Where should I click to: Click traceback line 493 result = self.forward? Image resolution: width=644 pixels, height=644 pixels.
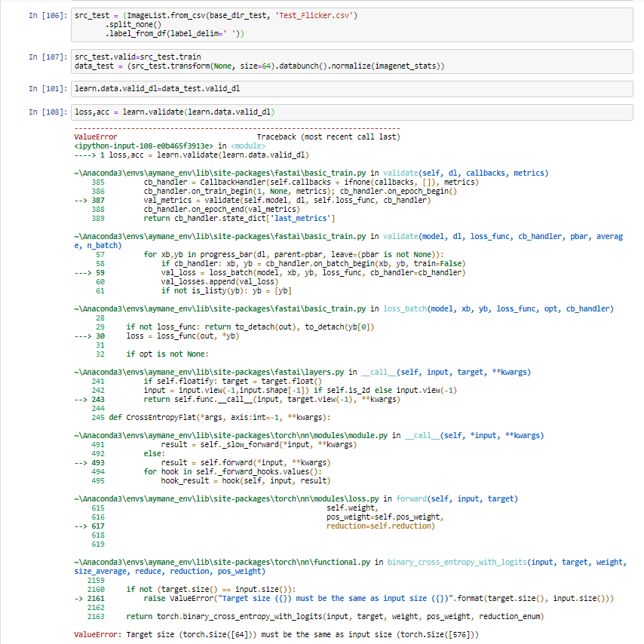pyautogui.click(x=202, y=462)
